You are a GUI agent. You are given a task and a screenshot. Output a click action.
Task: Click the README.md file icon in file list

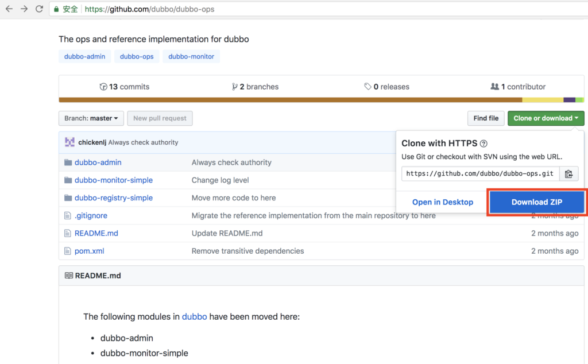click(68, 233)
